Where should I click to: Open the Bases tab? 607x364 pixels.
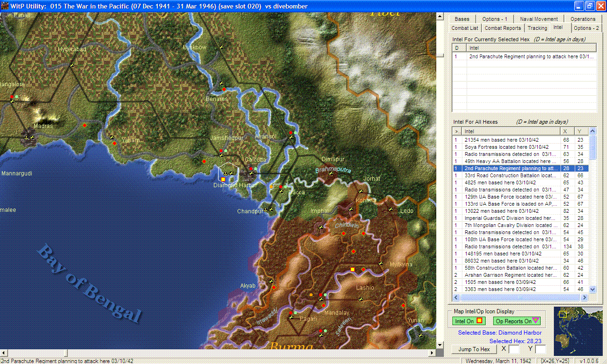click(x=462, y=19)
